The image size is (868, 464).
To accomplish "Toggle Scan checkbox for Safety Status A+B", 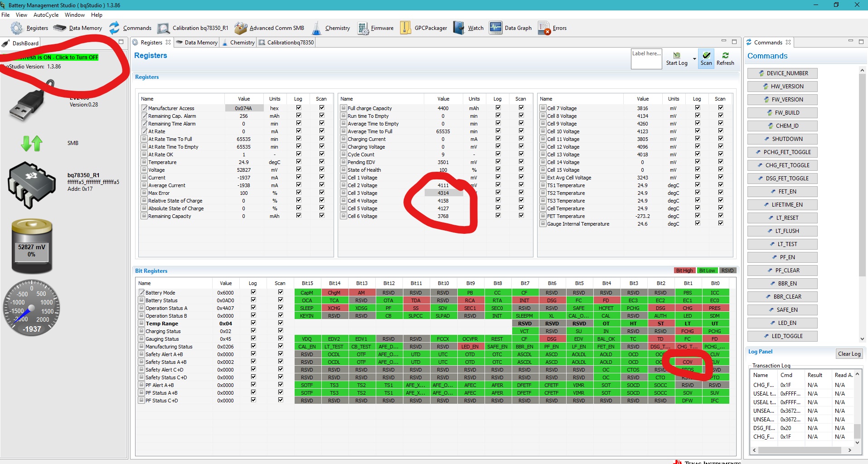I will pyautogui.click(x=280, y=362).
